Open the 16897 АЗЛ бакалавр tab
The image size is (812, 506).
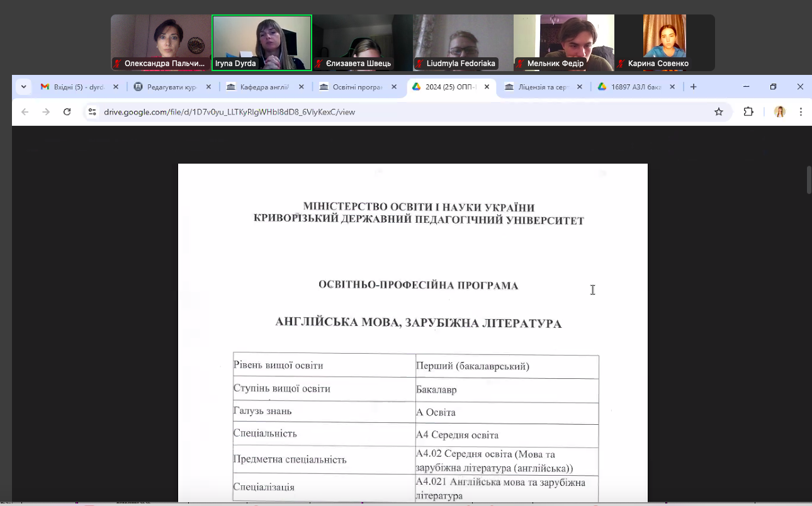click(636, 87)
